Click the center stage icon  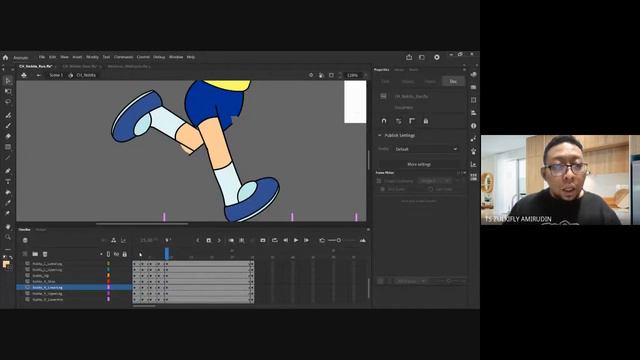click(x=311, y=76)
